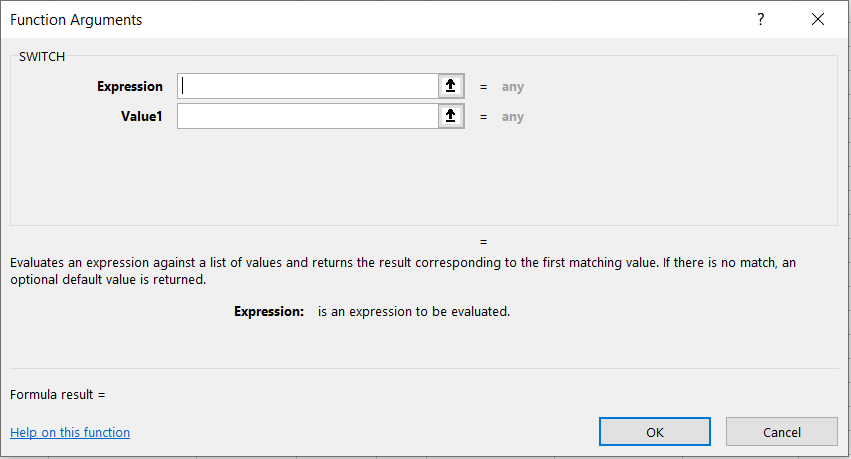Click the bold 'Expression:' argument help label
This screenshot has height=459, width=851.
coord(269,312)
